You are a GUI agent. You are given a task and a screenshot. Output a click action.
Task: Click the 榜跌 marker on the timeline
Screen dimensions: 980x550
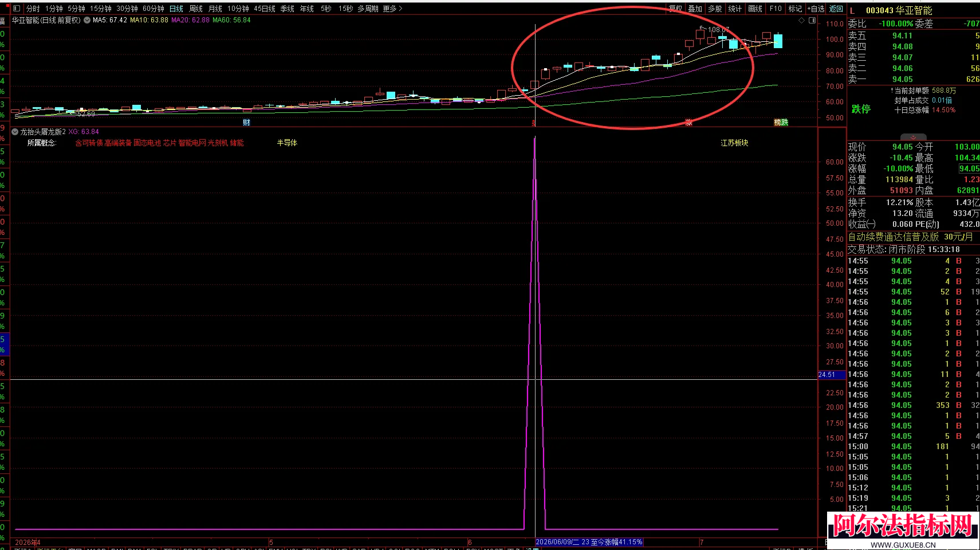[x=781, y=122]
